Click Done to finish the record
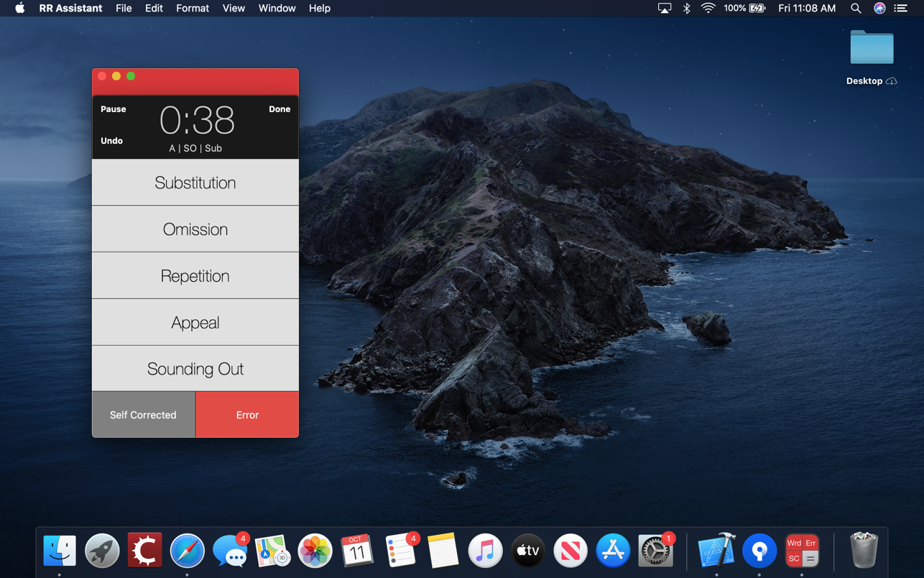 pyautogui.click(x=279, y=109)
